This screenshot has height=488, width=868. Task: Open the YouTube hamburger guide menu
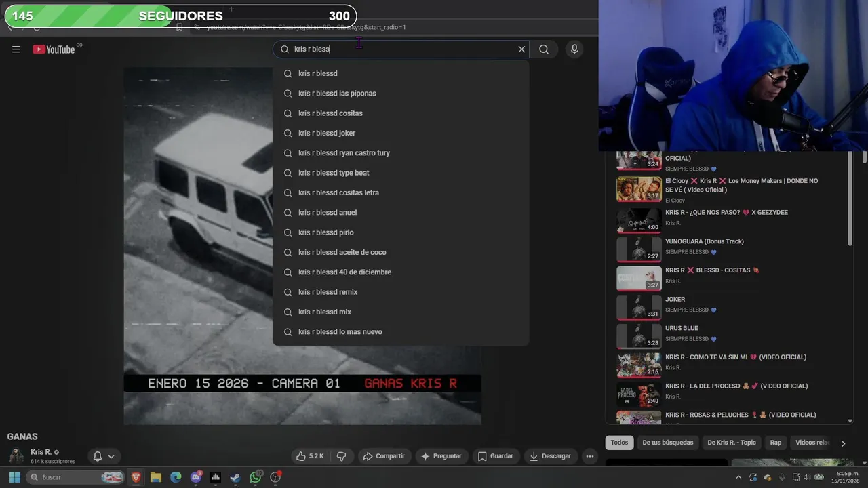[16, 49]
